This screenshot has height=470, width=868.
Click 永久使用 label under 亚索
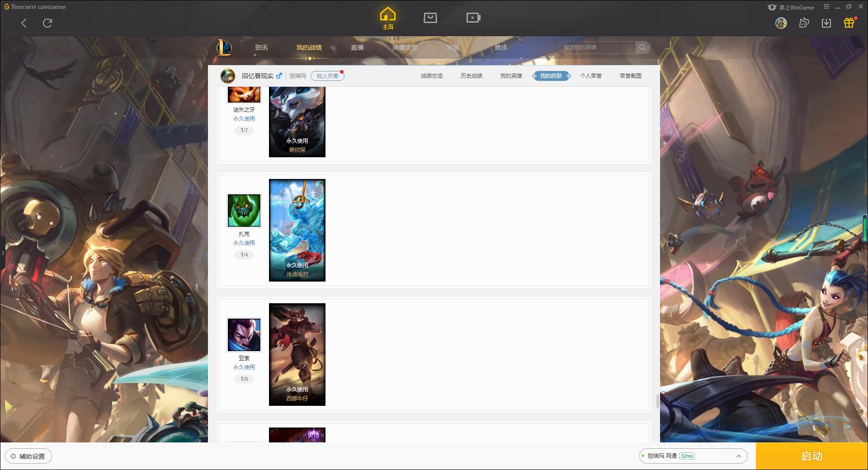click(x=244, y=367)
